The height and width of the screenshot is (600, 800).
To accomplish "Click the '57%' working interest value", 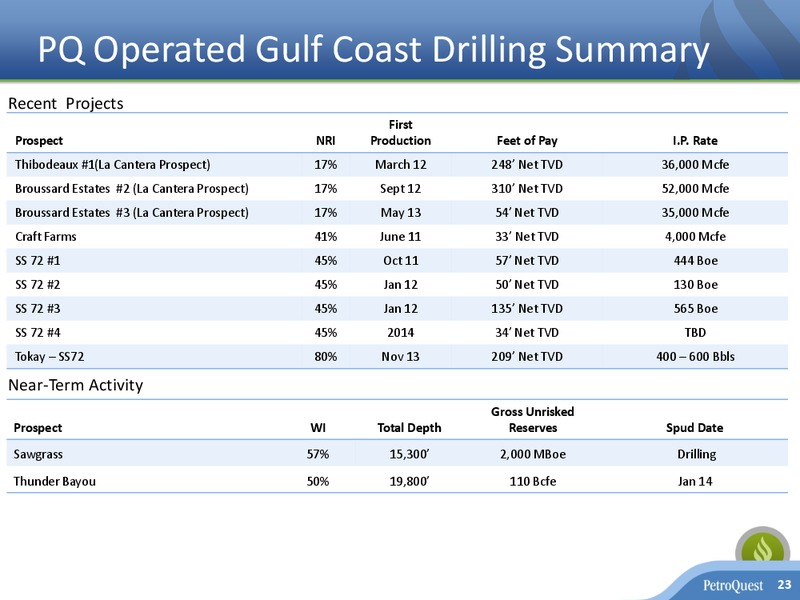I will pyautogui.click(x=318, y=455).
